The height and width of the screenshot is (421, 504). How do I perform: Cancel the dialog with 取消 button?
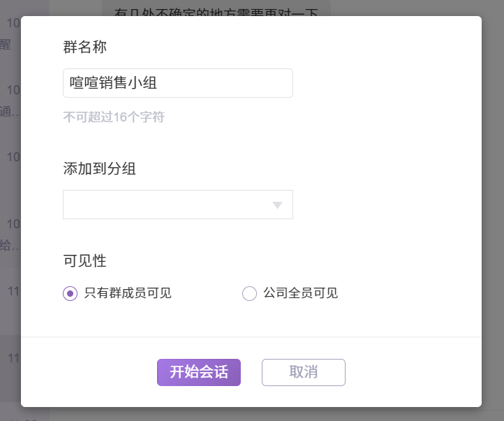pyautogui.click(x=303, y=372)
